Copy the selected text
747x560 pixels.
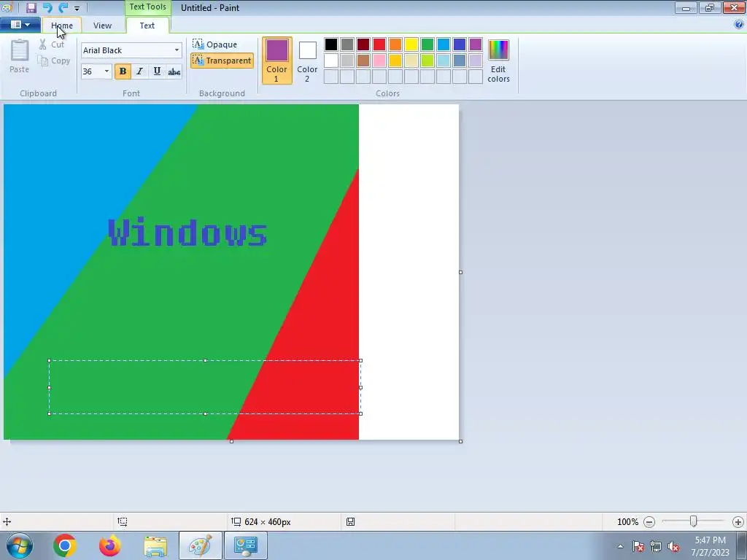(54, 61)
